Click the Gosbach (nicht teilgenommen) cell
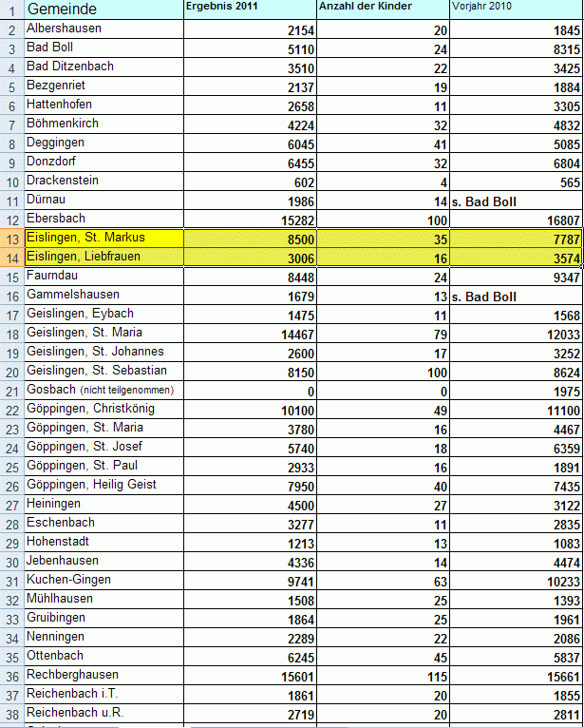This screenshot has width=584, height=728. (103, 391)
